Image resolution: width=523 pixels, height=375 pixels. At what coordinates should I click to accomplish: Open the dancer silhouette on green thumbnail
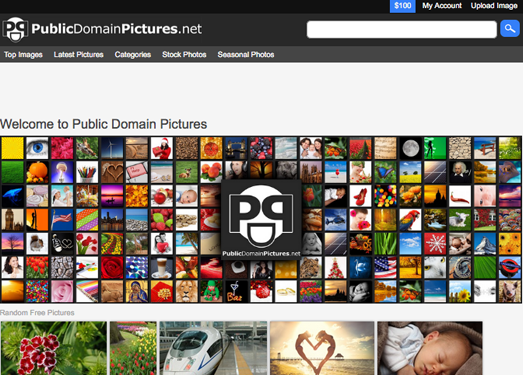tap(435, 148)
